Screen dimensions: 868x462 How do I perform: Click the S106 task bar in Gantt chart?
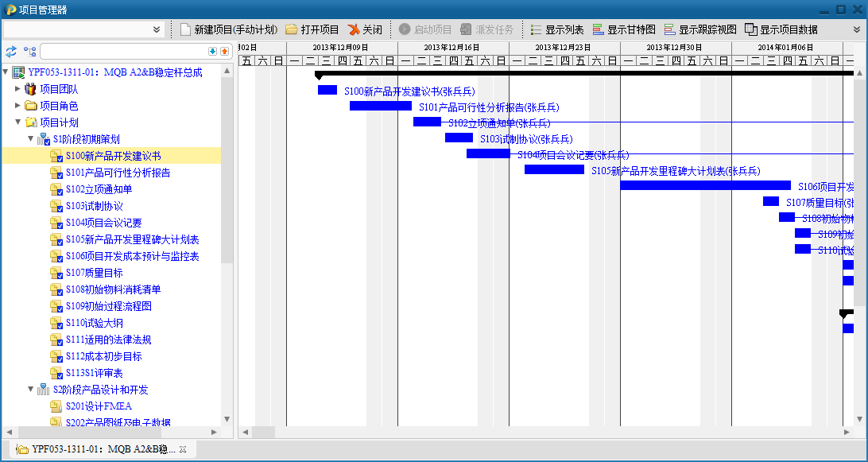tap(705, 185)
